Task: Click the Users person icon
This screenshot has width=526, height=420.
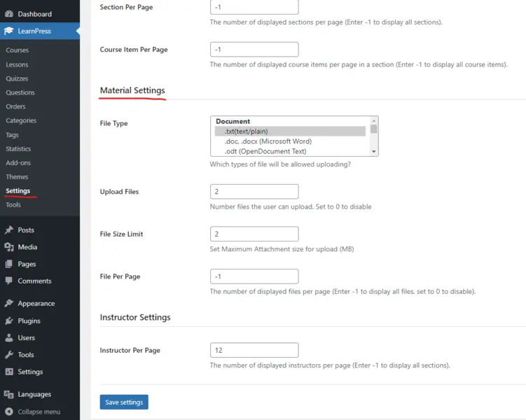Action: point(9,337)
